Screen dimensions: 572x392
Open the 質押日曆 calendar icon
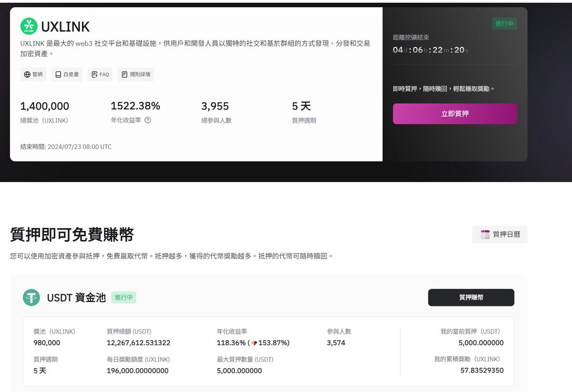484,234
